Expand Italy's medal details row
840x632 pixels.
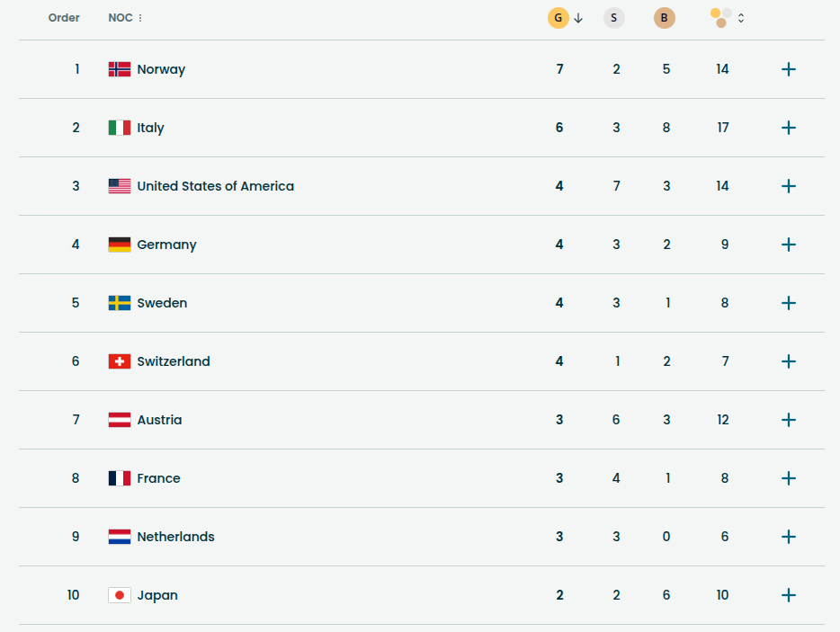coord(789,128)
